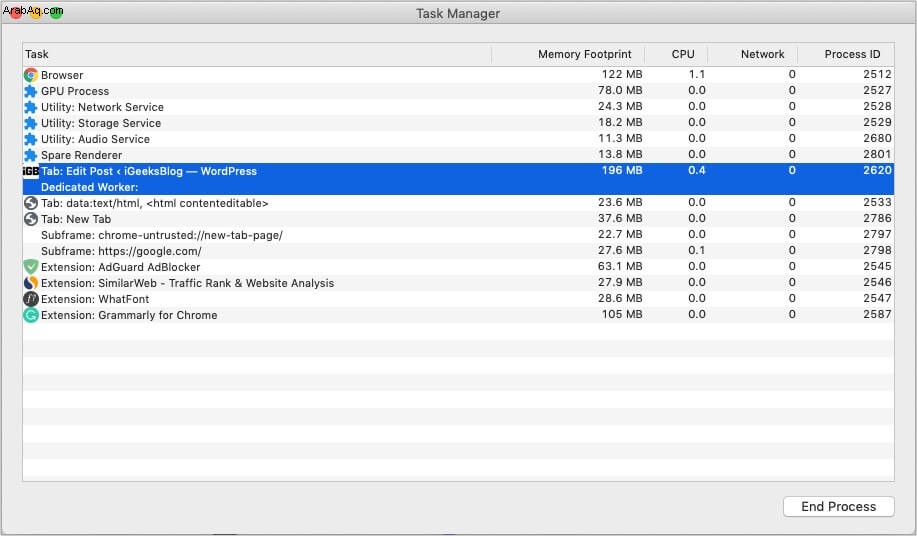Viewport: 917px width, 536px height.
Task: Click process ID 2798
Action: coord(877,250)
